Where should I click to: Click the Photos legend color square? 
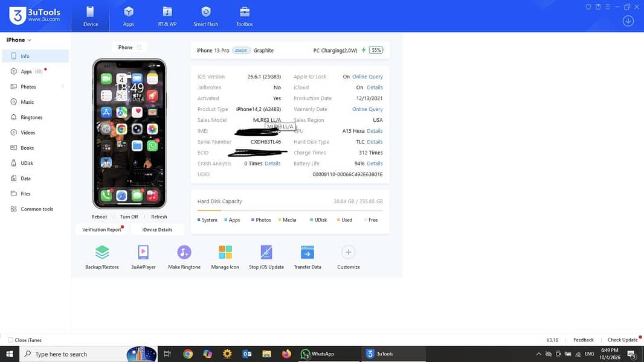click(253, 220)
